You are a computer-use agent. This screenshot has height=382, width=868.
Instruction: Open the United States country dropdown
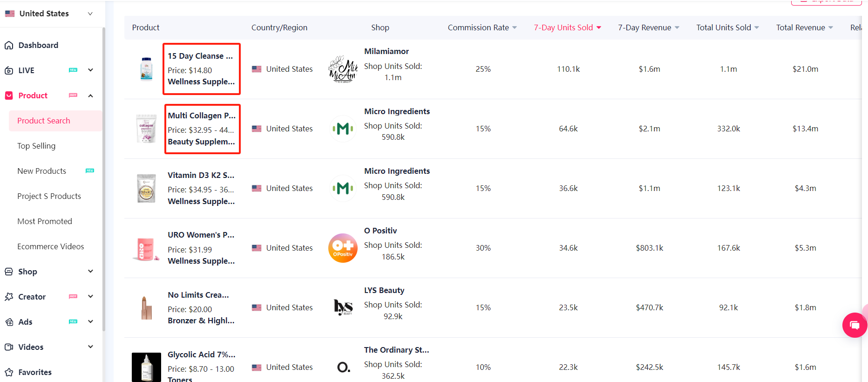49,14
